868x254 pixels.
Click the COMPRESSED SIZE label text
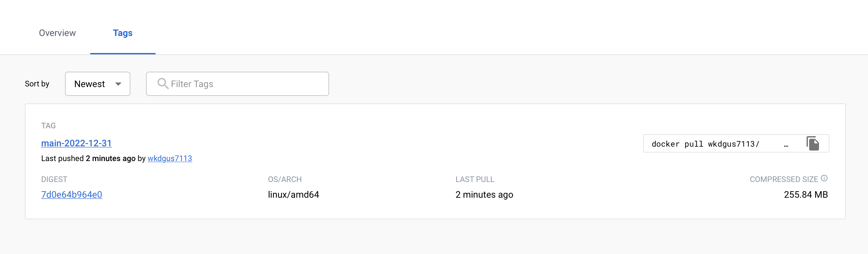point(784,179)
